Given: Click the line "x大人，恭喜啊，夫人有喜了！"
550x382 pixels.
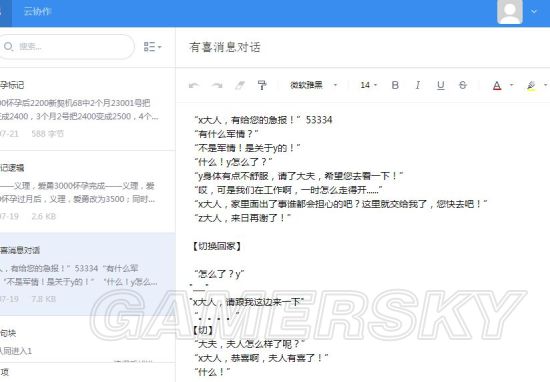Looking at the screenshot, I should click(x=261, y=358).
